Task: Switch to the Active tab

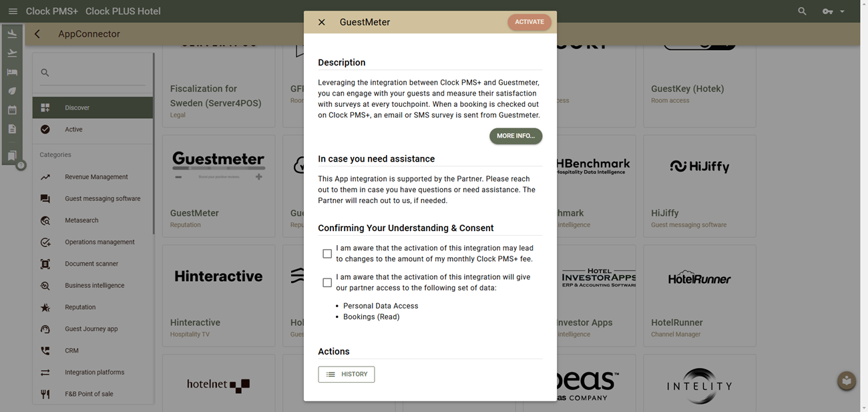Action: [x=93, y=130]
